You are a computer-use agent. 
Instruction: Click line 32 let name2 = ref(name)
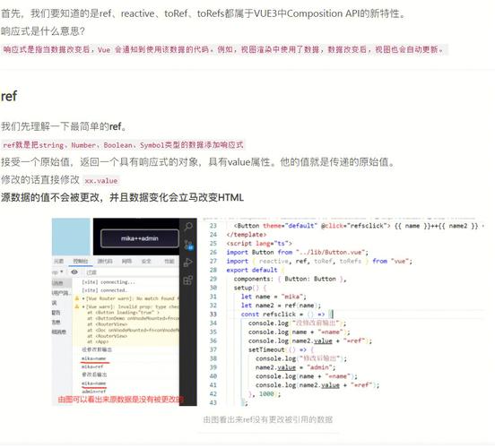281,305
